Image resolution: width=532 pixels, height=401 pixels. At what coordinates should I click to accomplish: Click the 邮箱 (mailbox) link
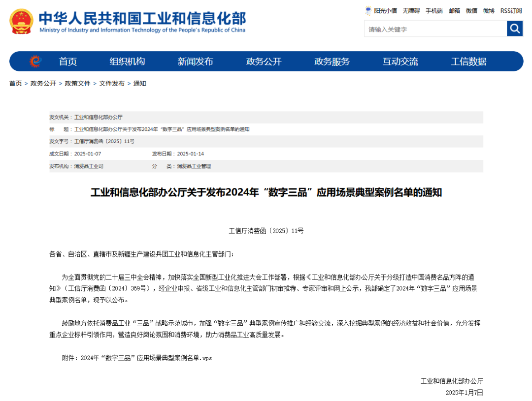pos(454,10)
